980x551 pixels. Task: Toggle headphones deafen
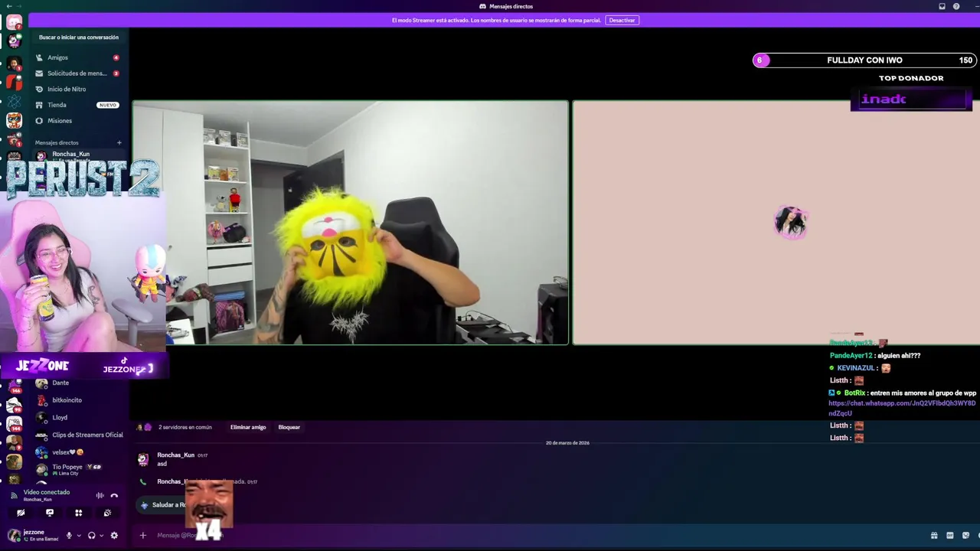[x=92, y=536]
